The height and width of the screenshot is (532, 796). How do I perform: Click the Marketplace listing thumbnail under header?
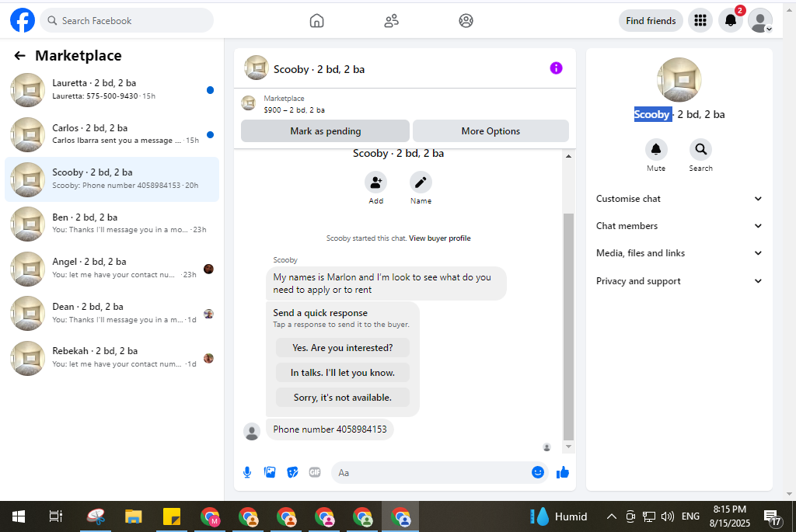[248, 103]
